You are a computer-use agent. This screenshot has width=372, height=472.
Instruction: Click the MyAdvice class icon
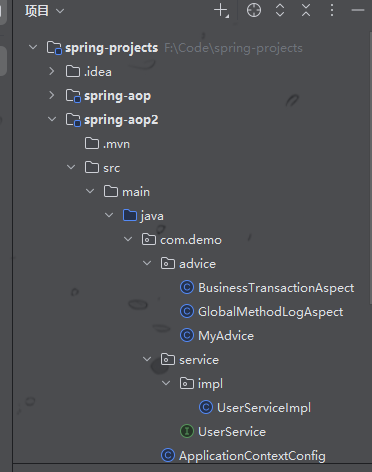(x=187, y=335)
